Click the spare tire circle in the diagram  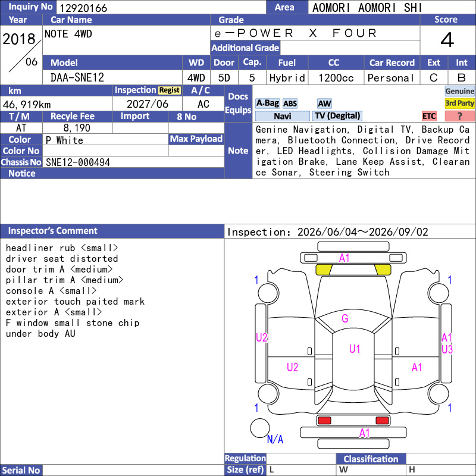[x=259, y=428]
